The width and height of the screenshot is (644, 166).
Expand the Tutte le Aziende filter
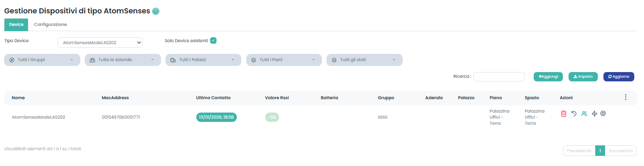(x=122, y=60)
